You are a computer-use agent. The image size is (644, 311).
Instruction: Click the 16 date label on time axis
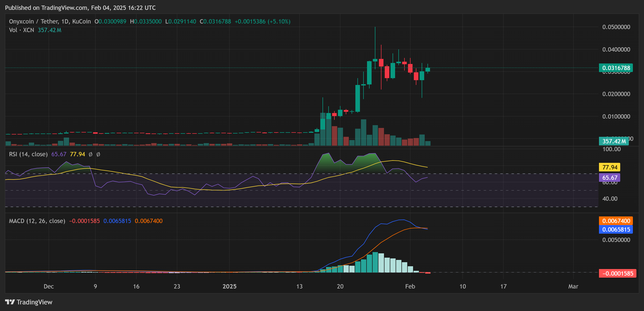(x=136, y=286)
